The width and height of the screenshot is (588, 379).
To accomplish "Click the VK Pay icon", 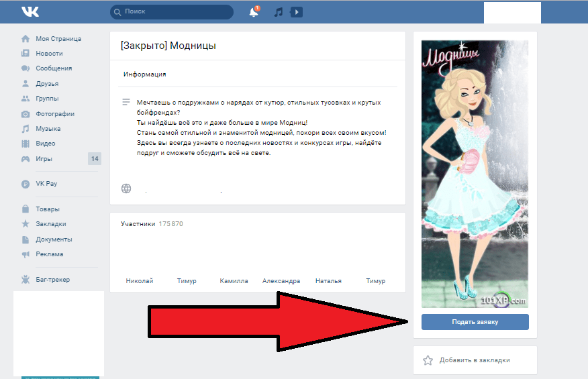I will [x=26, y=184].
